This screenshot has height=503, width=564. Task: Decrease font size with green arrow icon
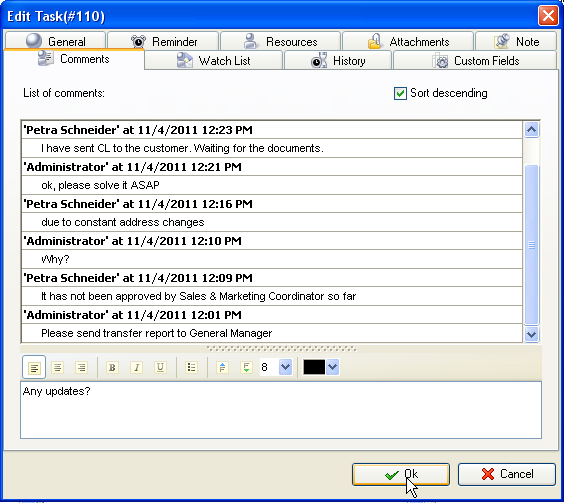[x=246, y=367]
